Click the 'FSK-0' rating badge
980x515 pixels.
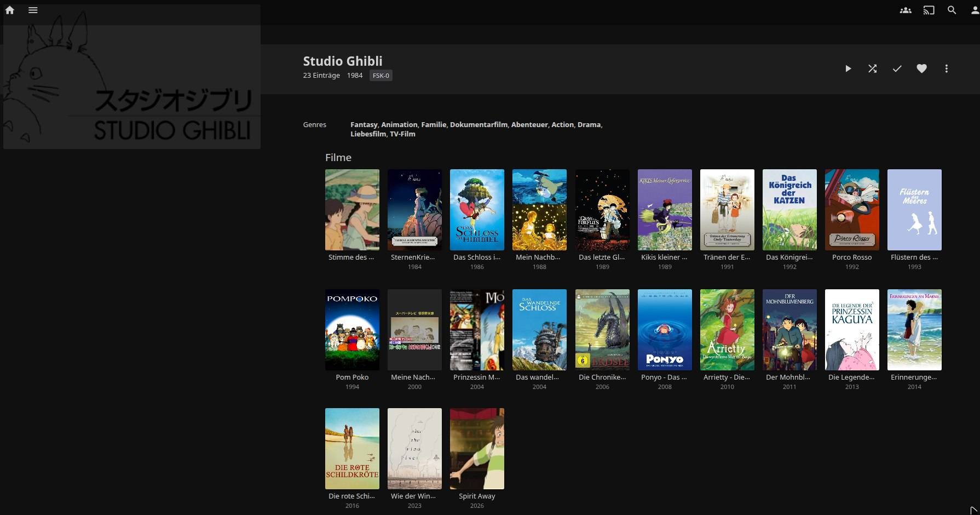click(381, 76)
